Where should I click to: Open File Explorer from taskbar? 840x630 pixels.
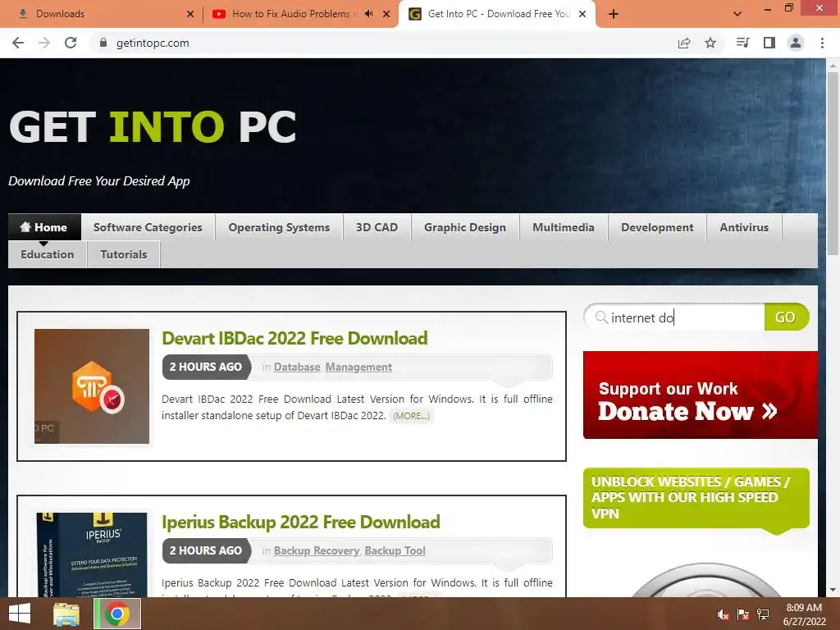[x=66, y=614]
